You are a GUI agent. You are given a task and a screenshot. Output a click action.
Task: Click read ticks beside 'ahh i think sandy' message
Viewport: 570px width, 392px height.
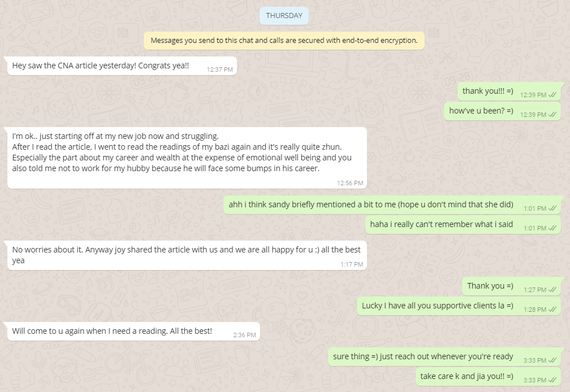pyautogui.click(x=552, y=208)
